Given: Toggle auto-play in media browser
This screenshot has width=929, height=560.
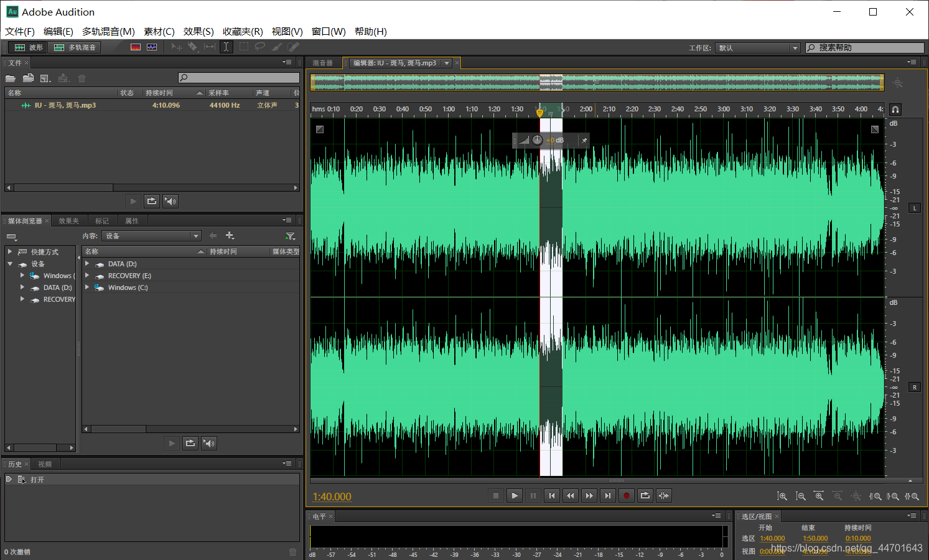Looking at the screenshot, I should point(209,443).
